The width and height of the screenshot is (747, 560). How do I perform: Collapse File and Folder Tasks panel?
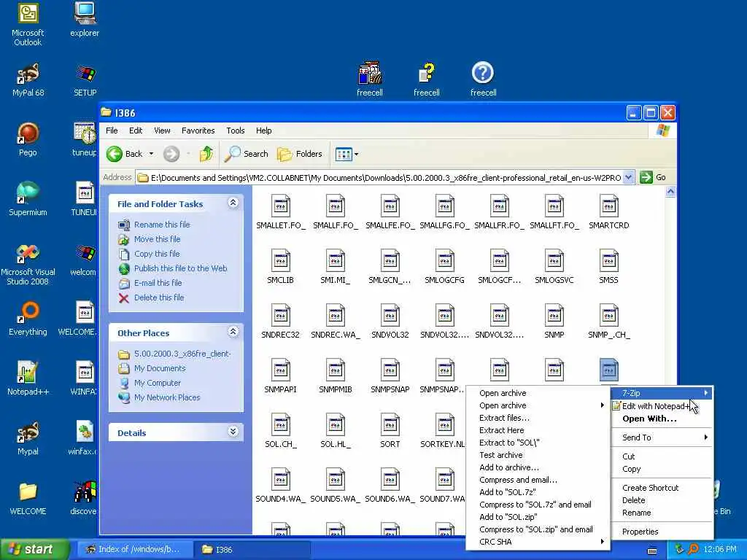[233, 203]
